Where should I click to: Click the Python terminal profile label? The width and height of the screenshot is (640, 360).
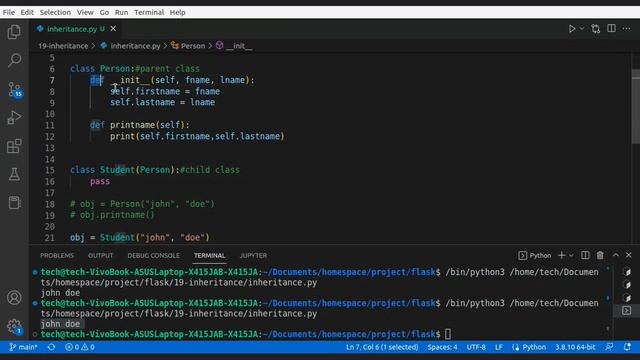coord(535,256)
